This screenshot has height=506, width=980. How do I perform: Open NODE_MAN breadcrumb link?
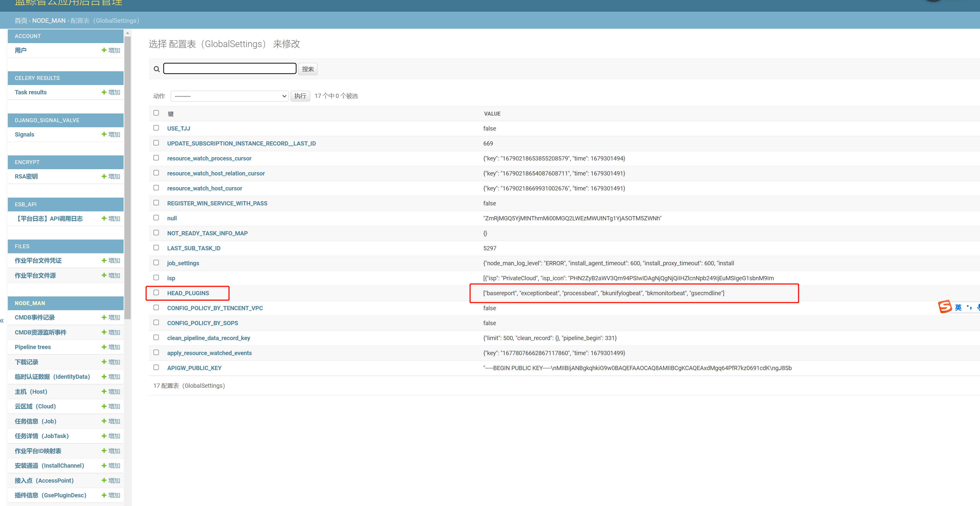click(x=49, y=21)
